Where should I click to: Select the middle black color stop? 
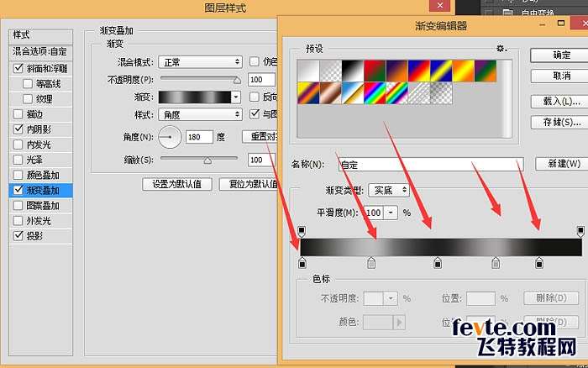(438, 263)
